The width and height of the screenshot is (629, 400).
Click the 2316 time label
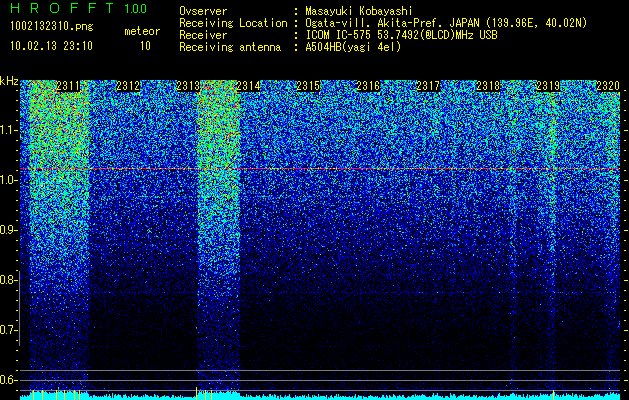[x=368, y=86]
